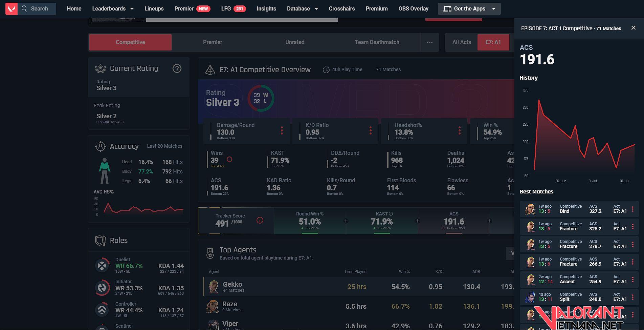Click the AVG HS% mini chart

coord(143,208)
